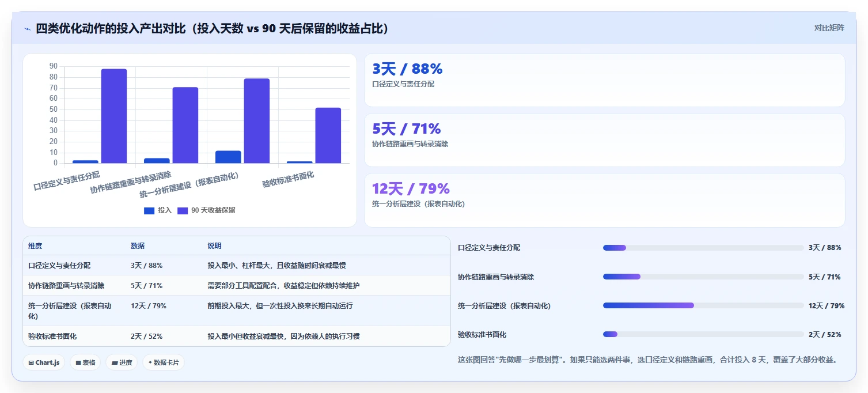Select the 数据卡片 tag chip

164,362
